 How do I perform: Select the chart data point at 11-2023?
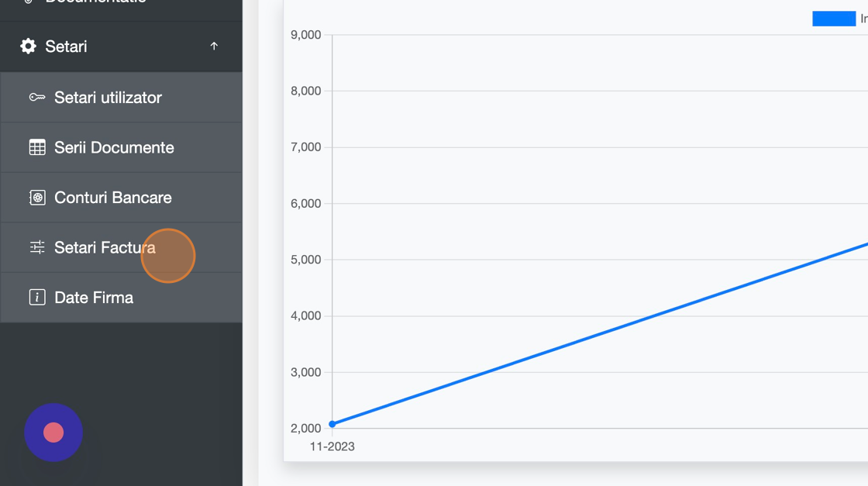point(332,424)
